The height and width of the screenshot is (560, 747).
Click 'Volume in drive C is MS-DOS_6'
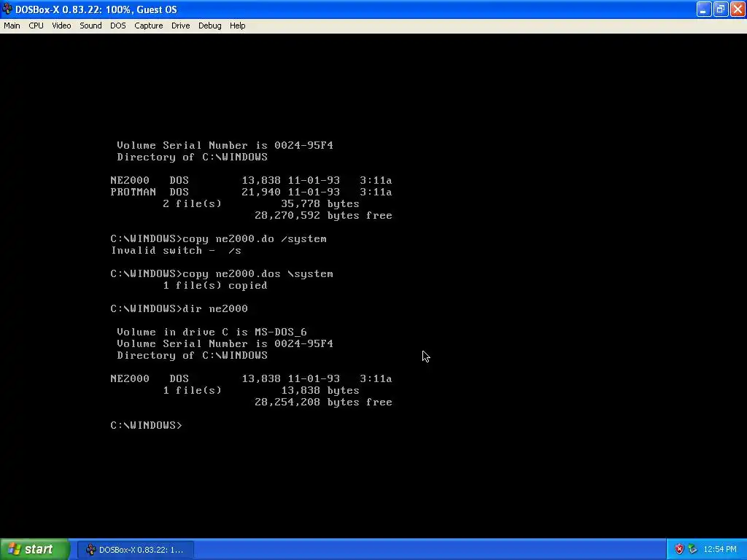point(212,332)
